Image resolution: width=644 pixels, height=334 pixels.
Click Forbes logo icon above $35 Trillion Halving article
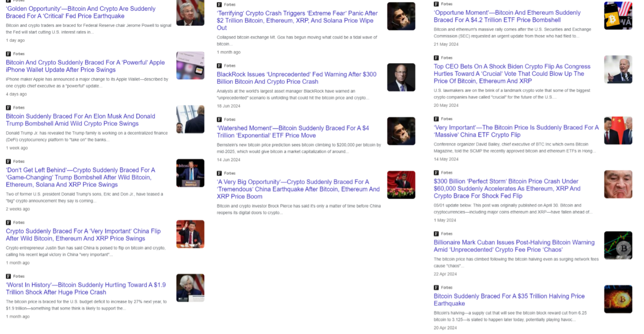click(x=436, y=287)
